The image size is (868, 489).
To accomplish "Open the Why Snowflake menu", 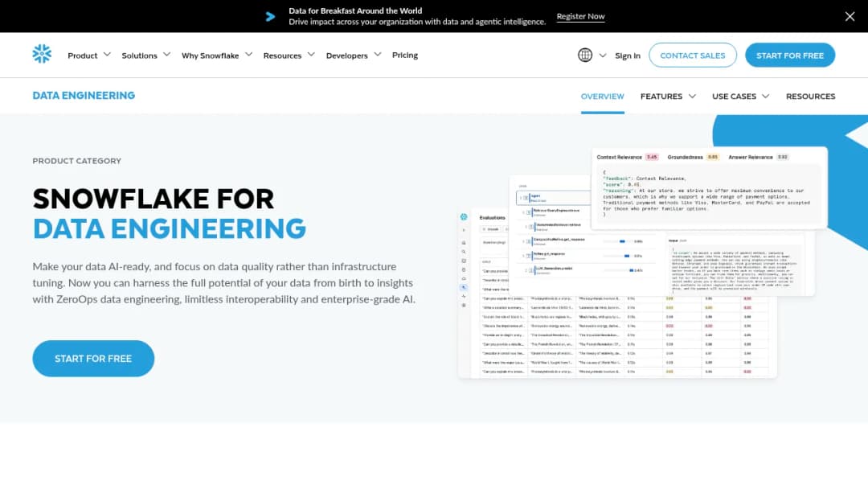I will click(211, 55).
